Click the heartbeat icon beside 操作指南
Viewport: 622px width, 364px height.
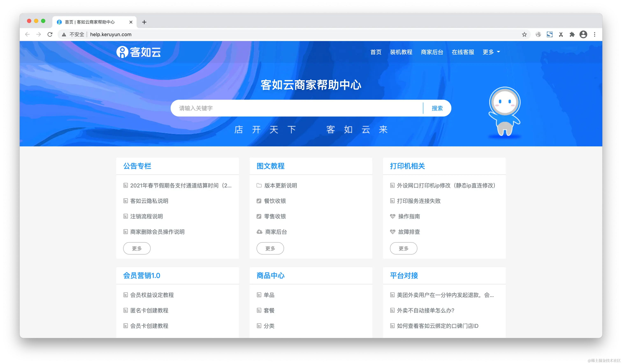[392, 216]
